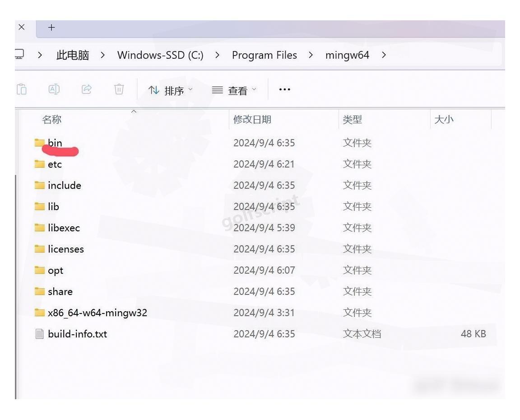This screenshot has height=420, width=520.
Task: Open a new tab with the + button
Action: (51, 27)
